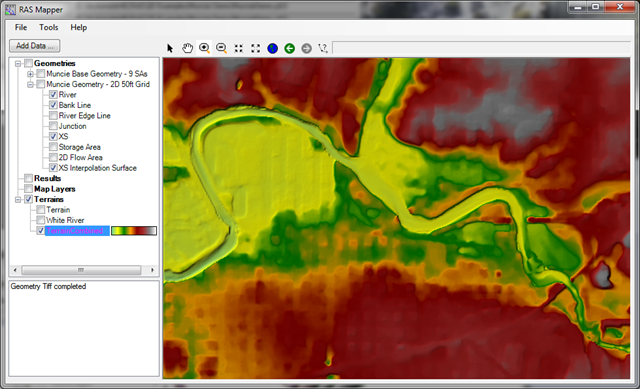Select the arrow pointer tool

(170, 48)
